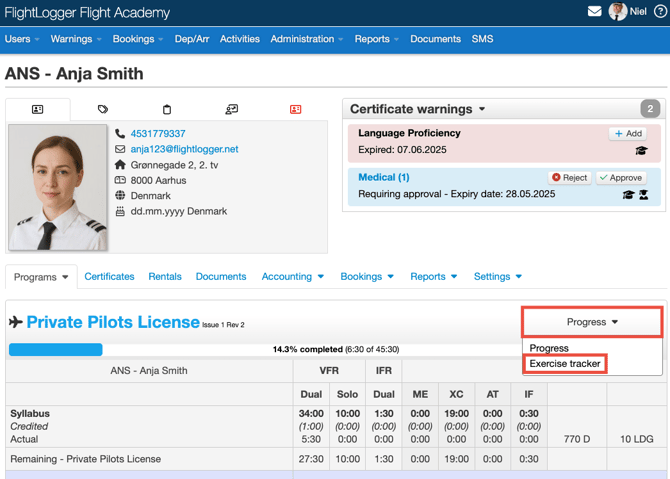670x479 pixels.
Task: Switch to the Certificates tab
Action: 109,277
